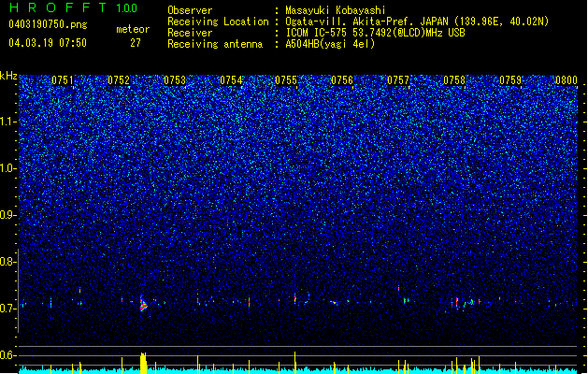
Task: Click location text Ogata-vill. Akita-Pref. JAPAN
Action: pos(366,22)
